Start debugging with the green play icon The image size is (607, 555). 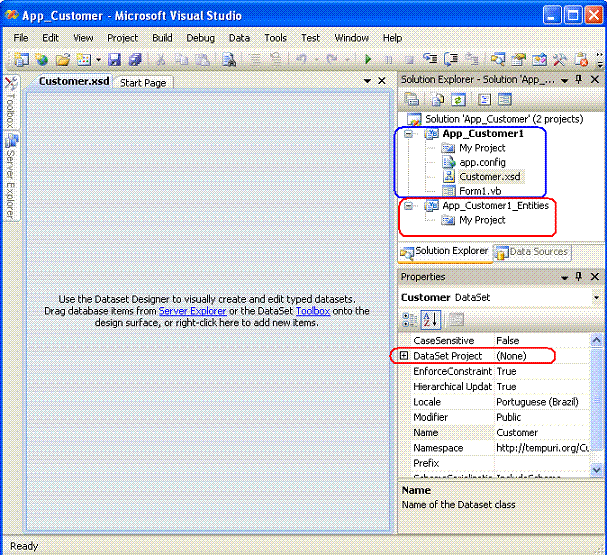click(x=368, y=60)
